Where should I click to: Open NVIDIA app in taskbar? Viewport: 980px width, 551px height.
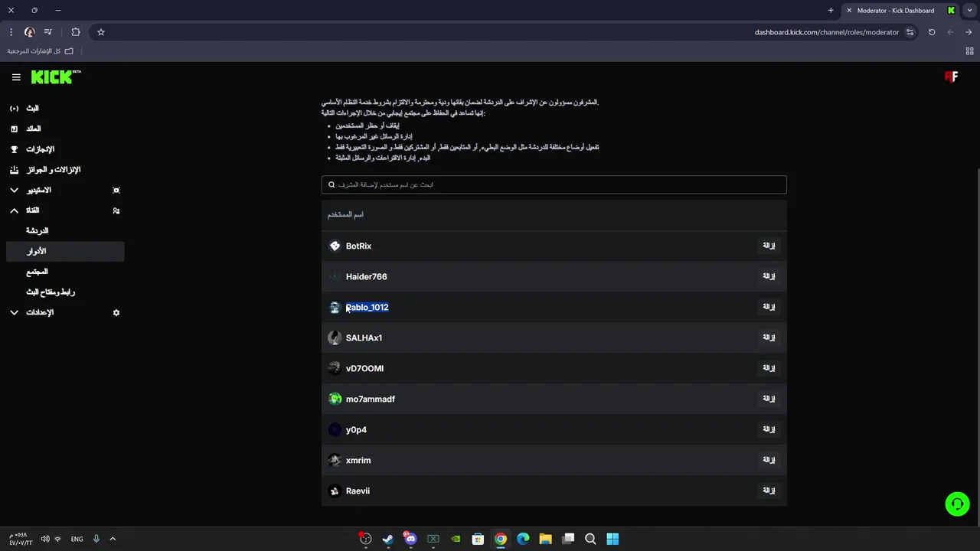456,539
